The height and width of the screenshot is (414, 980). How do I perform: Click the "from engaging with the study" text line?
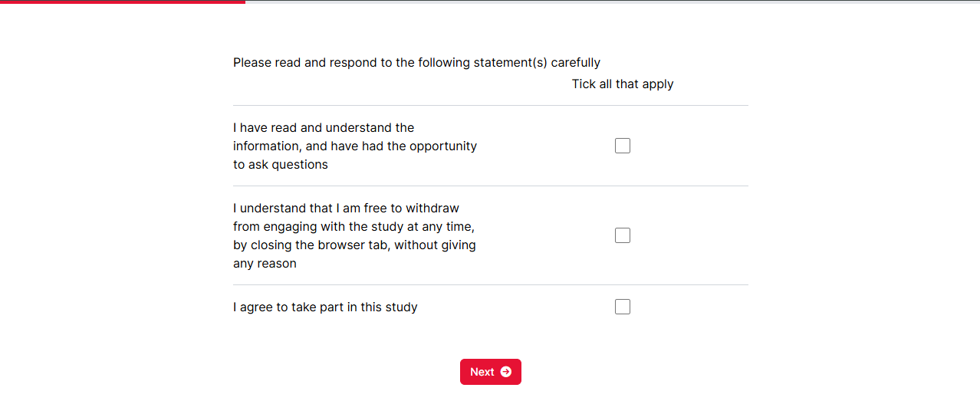point(354,226)
